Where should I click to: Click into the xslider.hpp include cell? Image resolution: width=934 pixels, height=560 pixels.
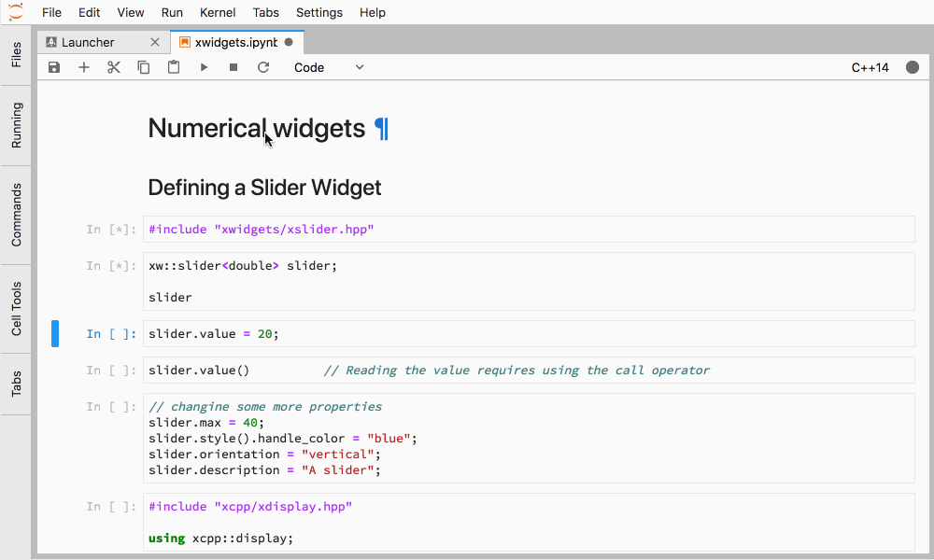(x=529, y=229)
